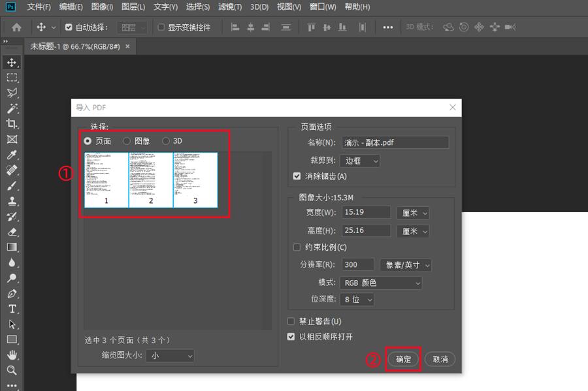Select the Move tool in toolbar
588x391 pixels.
(x=12, y=63)
